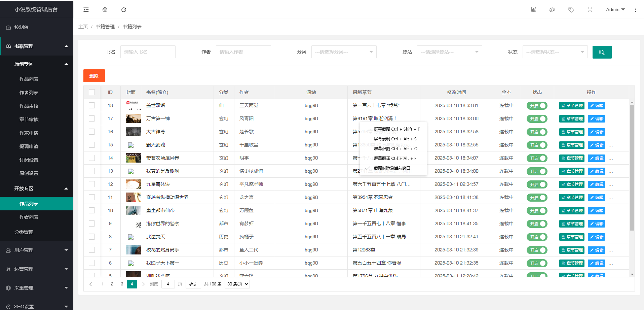Click the orange 删除 button
This screenshot has width=644, height=310.
point(94,76)
